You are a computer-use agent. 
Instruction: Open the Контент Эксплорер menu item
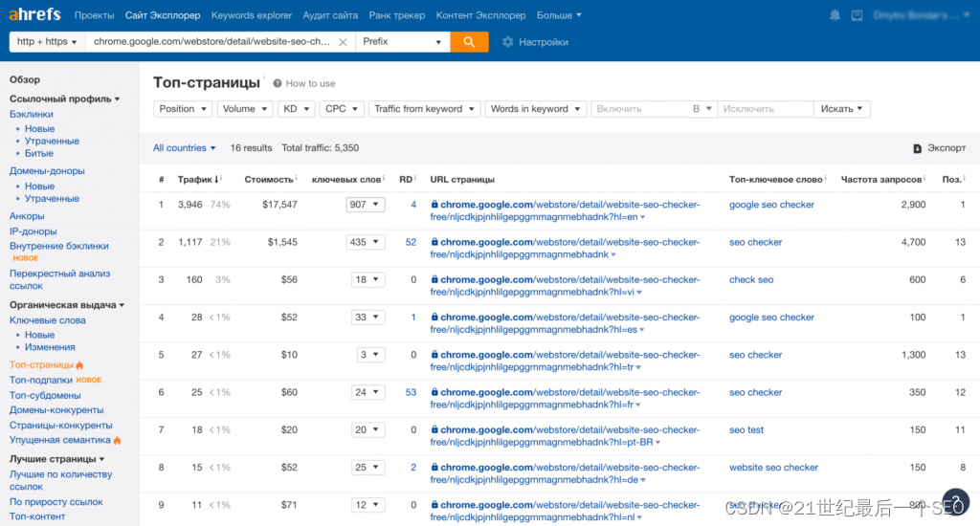(x=480, y=15)
